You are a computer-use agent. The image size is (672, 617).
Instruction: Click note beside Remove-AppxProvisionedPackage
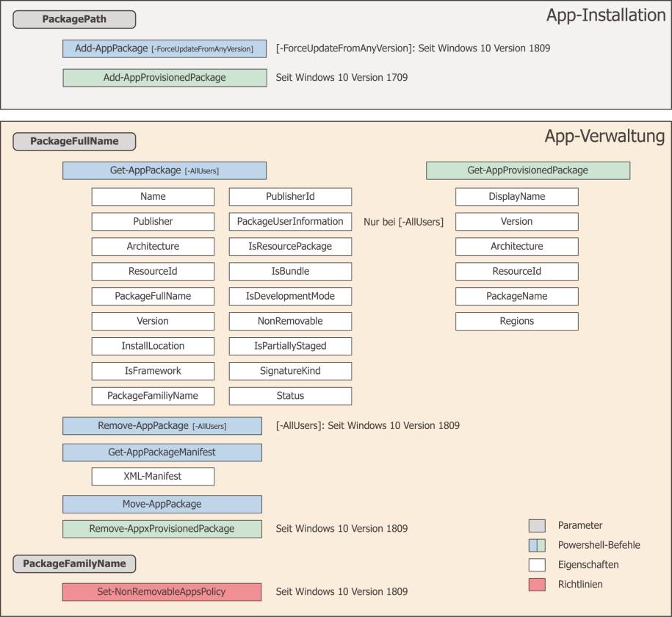point(342,529)
